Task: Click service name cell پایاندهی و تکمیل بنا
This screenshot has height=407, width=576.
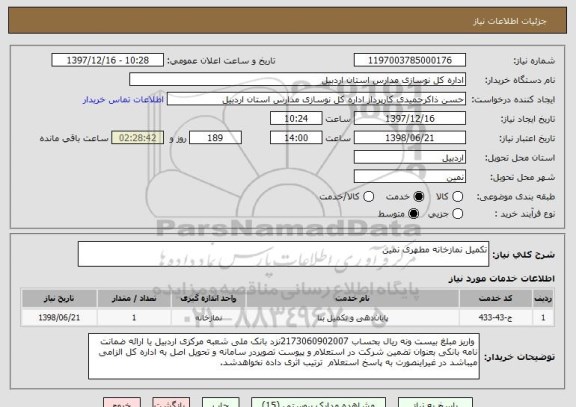Action: coord(353,317)
